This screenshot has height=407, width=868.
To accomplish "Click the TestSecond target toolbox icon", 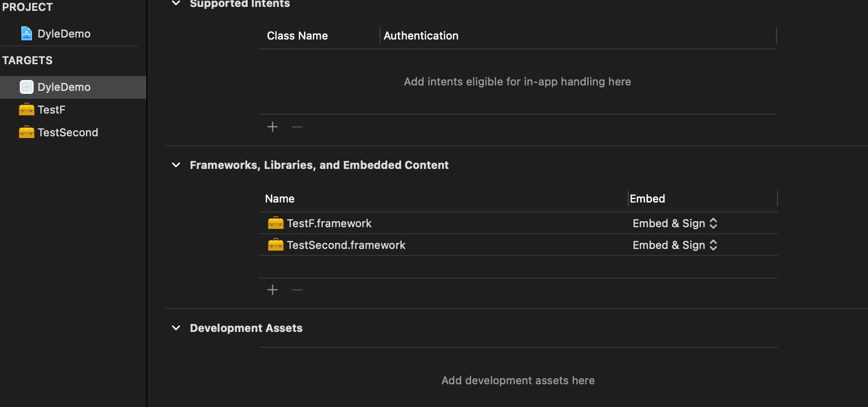I will (27, 132).
